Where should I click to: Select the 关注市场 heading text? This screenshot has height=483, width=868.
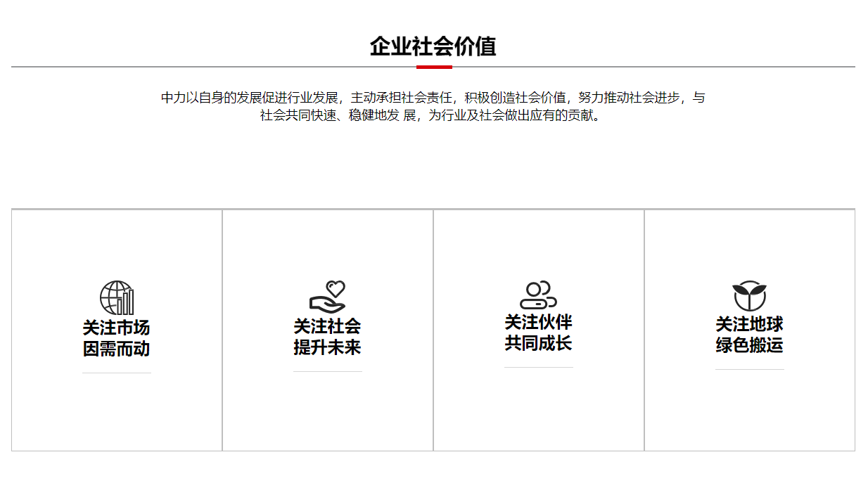117,328
